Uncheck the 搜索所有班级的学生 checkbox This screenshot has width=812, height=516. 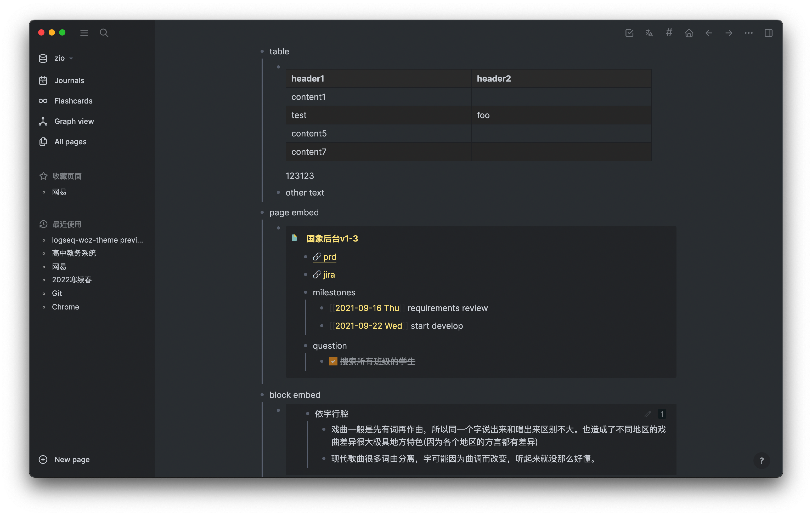[x=333, y=361]
